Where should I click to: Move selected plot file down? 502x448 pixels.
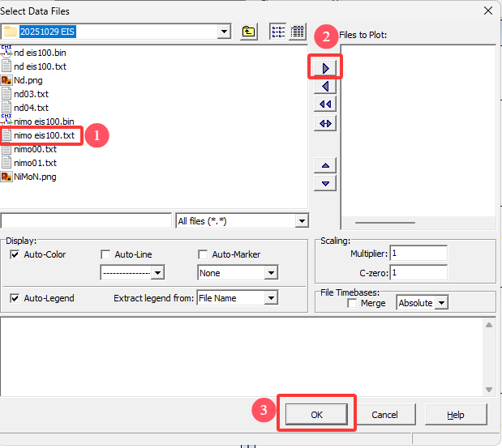pyautogui.click(x=325, y=184)
